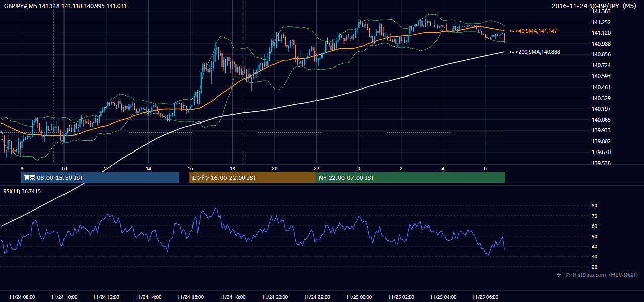Click RSI scale value 60
This screenshot has height=302, width=644.
[594, 226]
